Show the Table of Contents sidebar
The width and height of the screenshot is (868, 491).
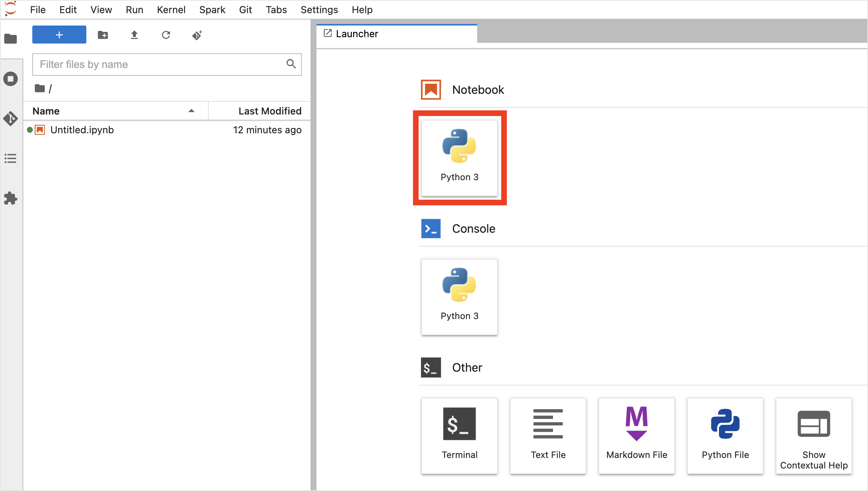11,158
